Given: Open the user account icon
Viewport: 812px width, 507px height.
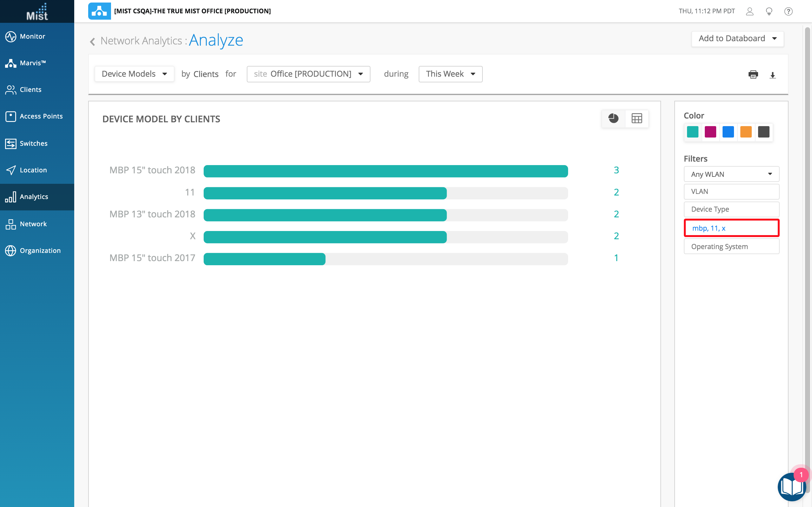Looking at the screenshot, I should point(750,11).
